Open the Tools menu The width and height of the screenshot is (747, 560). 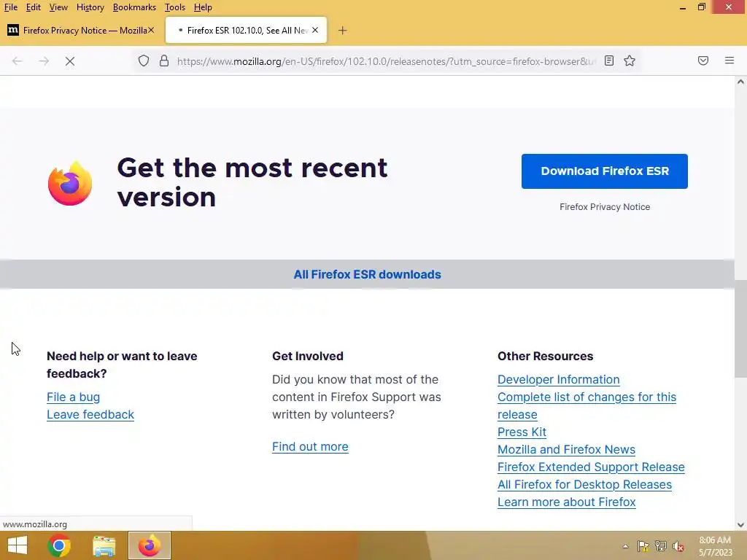click(x=175, y=7)
